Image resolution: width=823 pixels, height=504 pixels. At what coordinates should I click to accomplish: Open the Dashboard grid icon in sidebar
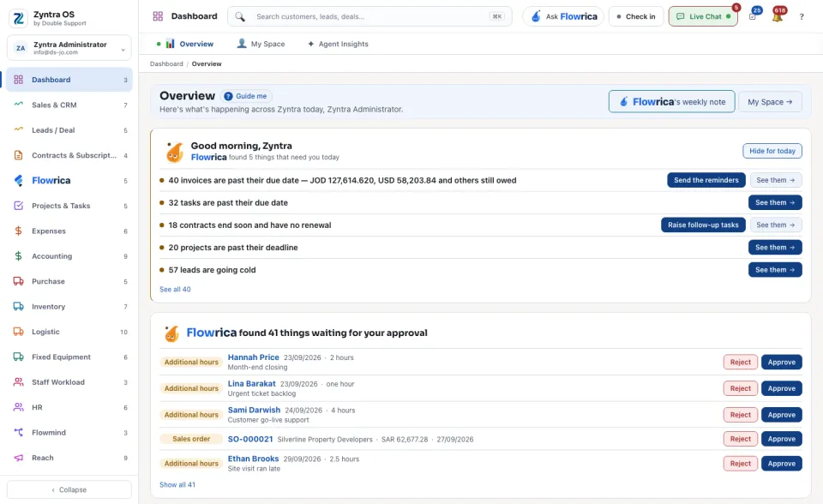pos(18,80)
